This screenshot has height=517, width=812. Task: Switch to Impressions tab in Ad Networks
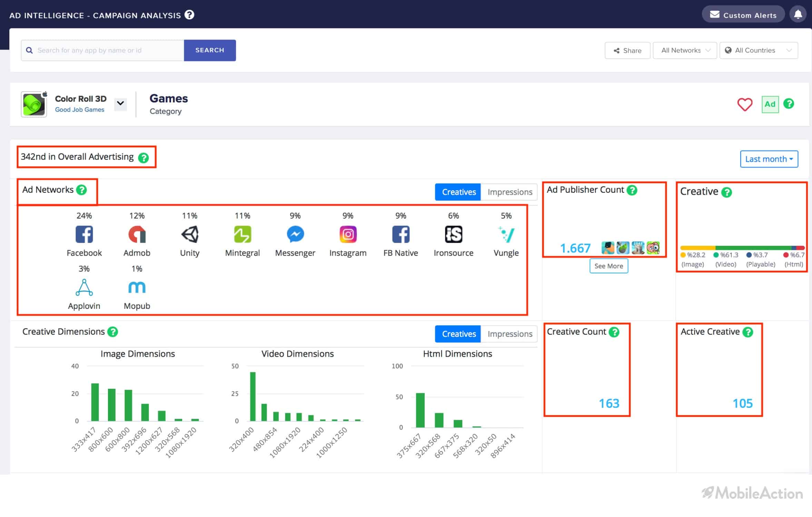(x=509, y=192)
